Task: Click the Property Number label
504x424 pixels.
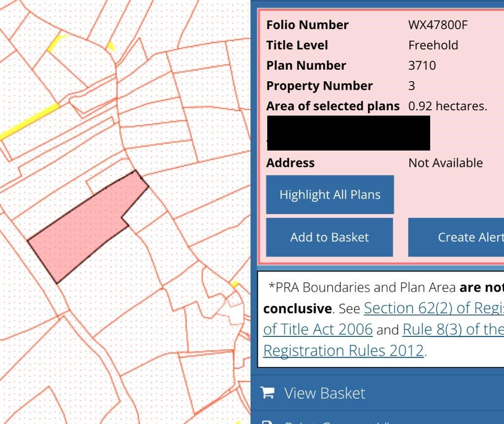Action: coord(319,86)
